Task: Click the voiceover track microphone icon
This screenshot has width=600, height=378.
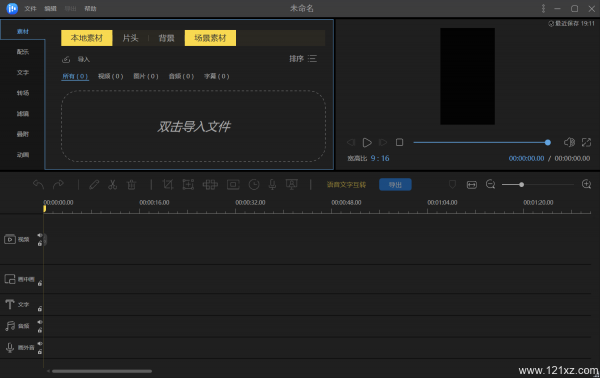Action: tap(10, 347)
